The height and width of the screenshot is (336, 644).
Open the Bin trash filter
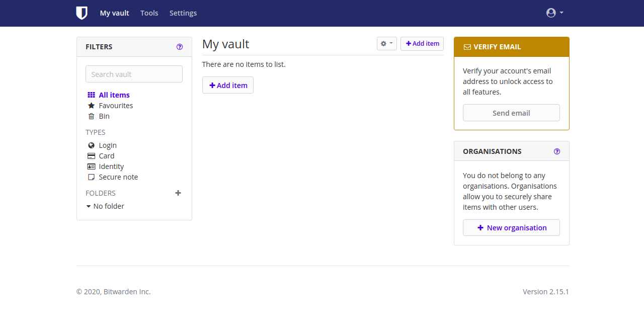[91, 116]
